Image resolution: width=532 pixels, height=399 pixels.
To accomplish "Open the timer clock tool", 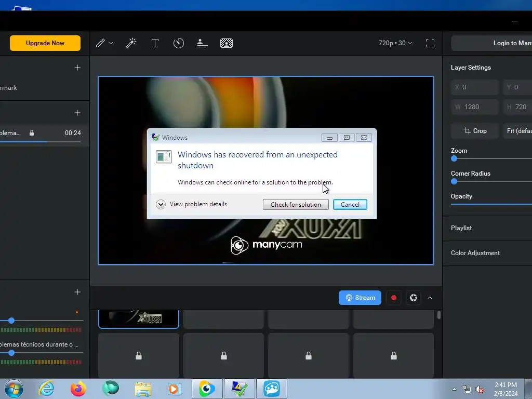I will 179,43.
